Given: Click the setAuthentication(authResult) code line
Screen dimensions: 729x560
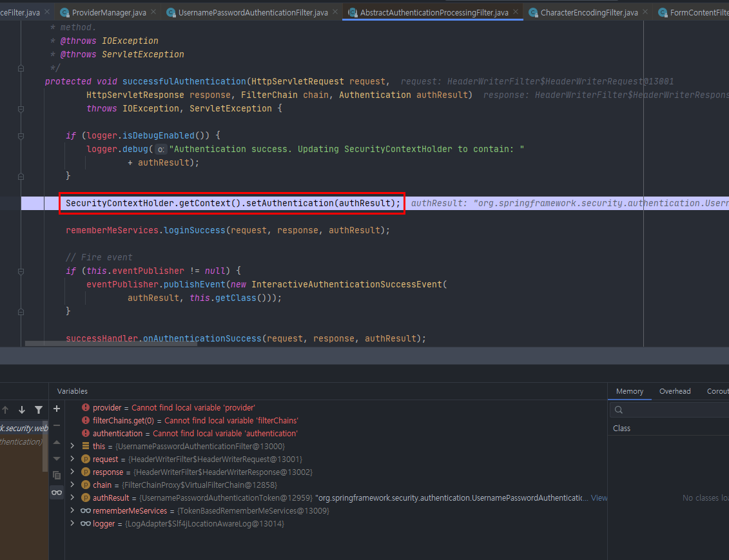Looking at the screenshot, I should (233, 204).
